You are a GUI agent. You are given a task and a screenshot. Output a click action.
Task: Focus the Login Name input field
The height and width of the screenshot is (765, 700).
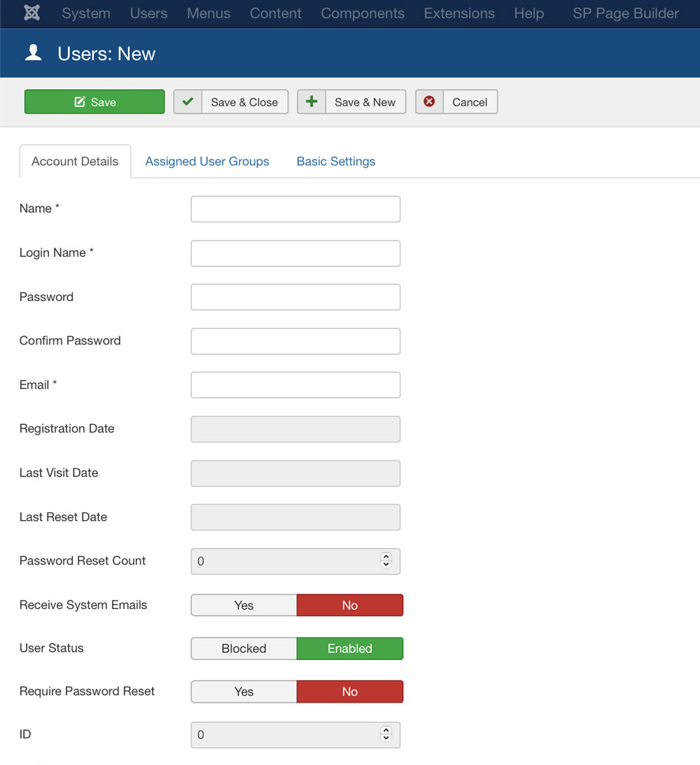pyautogui.click(x=295, y=253)
